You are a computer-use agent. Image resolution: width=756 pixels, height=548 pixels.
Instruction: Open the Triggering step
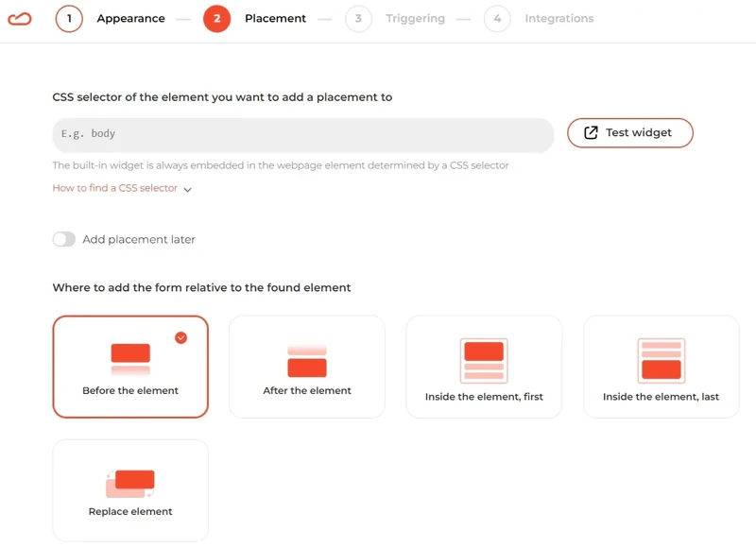pos(416,18)
